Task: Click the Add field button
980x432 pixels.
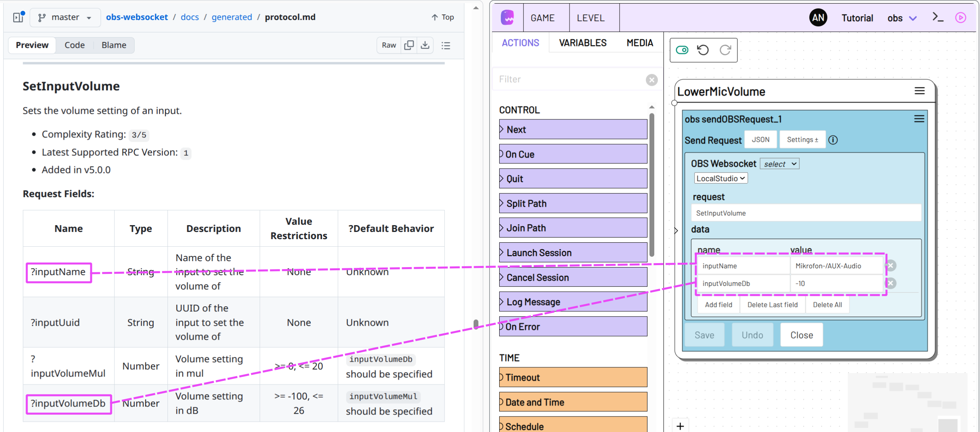Action: (x=718, y=305)
